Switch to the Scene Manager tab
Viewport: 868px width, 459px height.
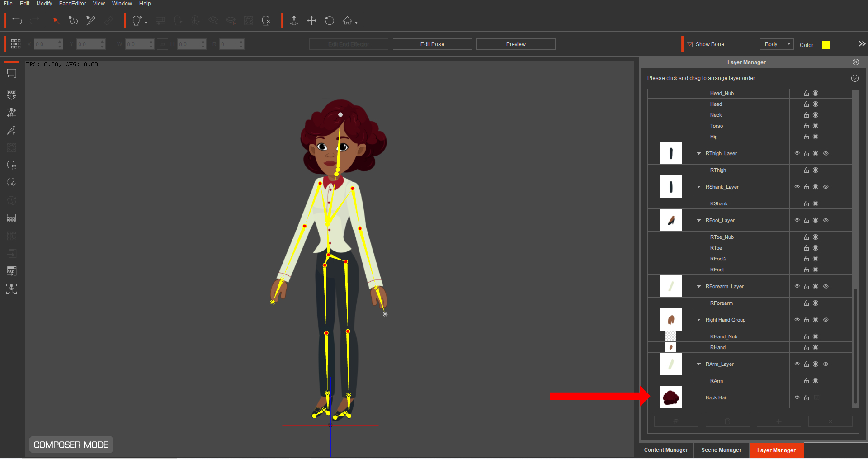[x=721, y=450]
